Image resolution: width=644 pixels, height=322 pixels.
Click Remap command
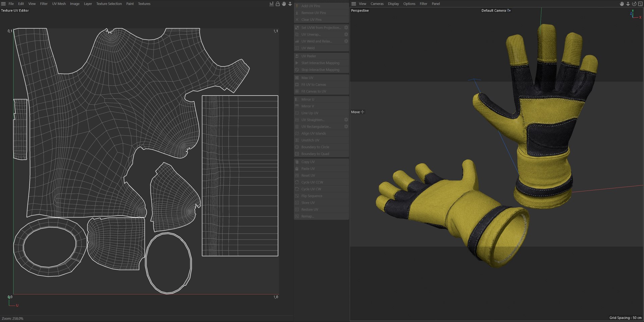(x=321, y=216)
